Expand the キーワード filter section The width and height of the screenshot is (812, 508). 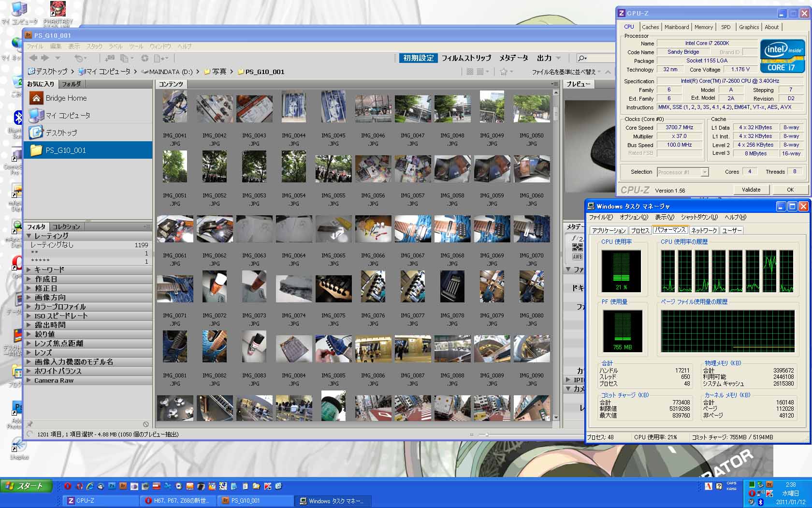(29, 270)
